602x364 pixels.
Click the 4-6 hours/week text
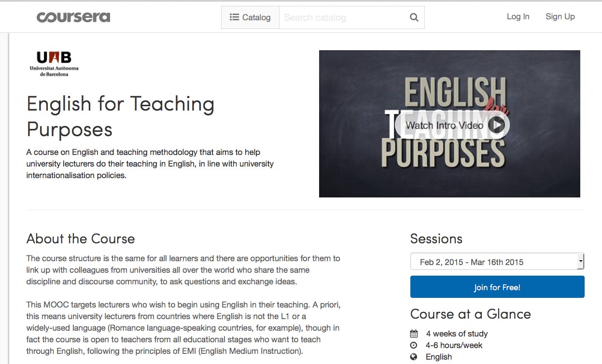454,345
